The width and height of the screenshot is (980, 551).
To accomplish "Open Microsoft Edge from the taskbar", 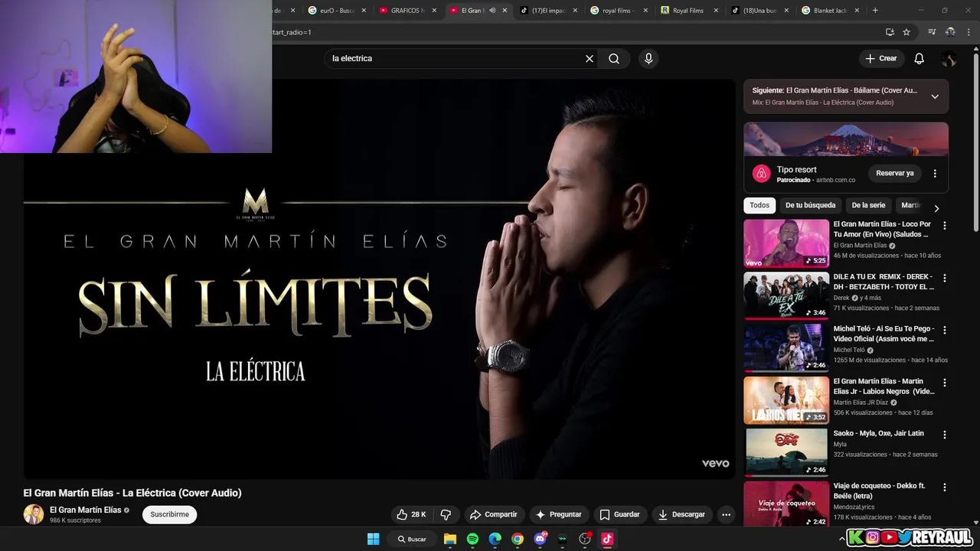I will click(x=495, y=539).
